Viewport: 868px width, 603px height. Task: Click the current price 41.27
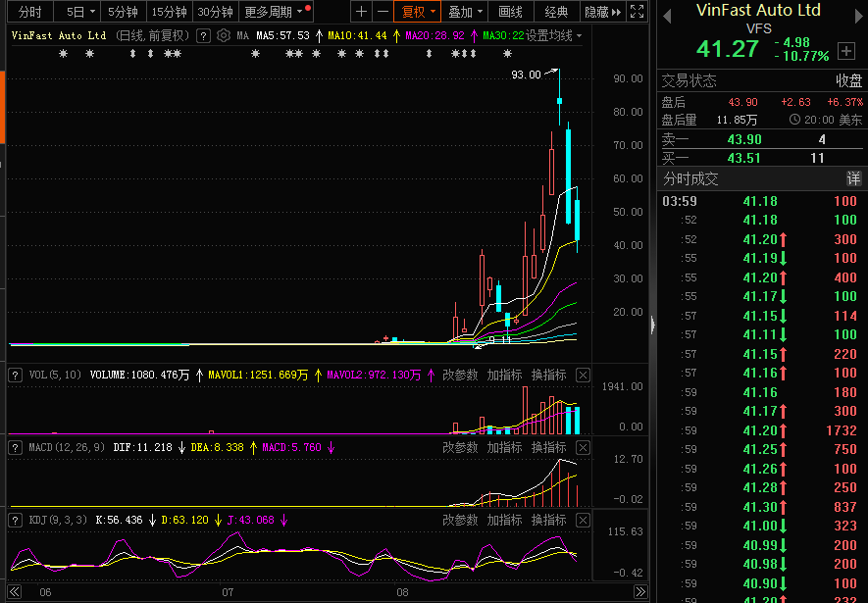pyautogui.click(x=728, y=49)
